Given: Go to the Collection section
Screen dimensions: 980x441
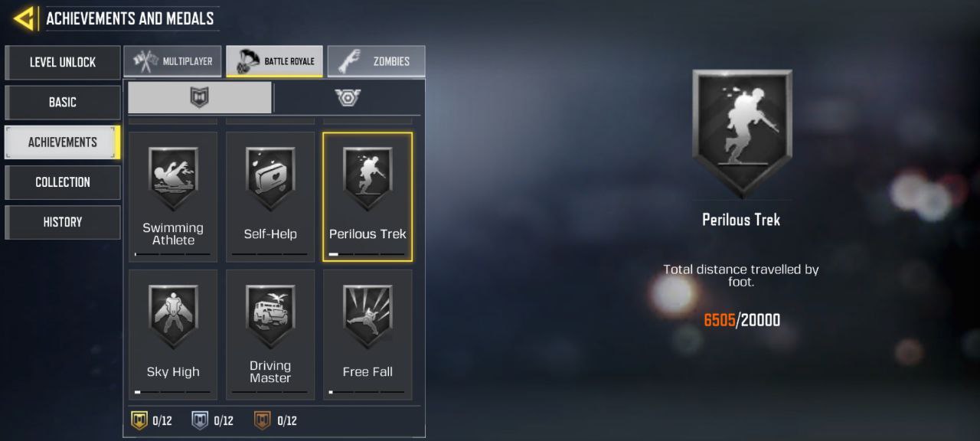Looking at the screenshot, I should [x=63, y=181].
